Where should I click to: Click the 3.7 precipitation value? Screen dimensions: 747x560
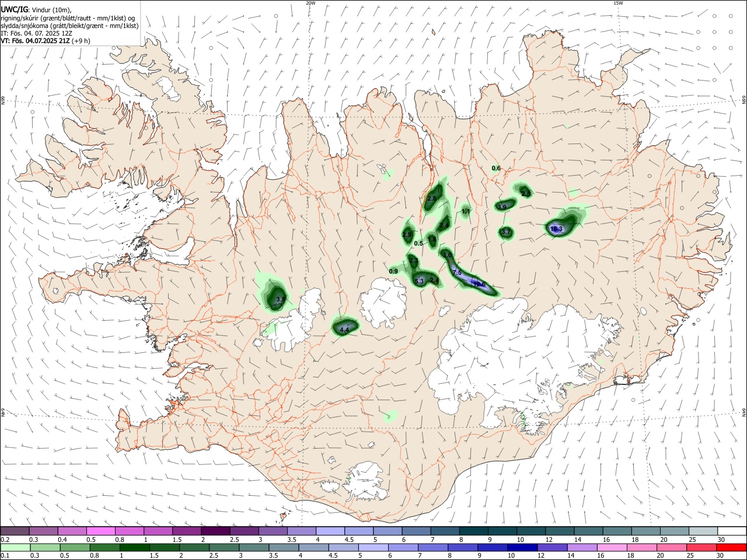click(x=506, y=232)
